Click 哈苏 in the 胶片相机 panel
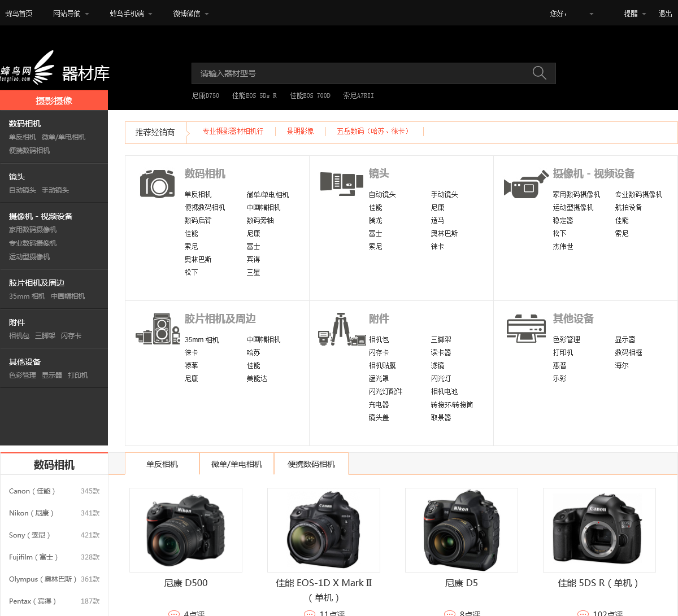 pos(253,352)
